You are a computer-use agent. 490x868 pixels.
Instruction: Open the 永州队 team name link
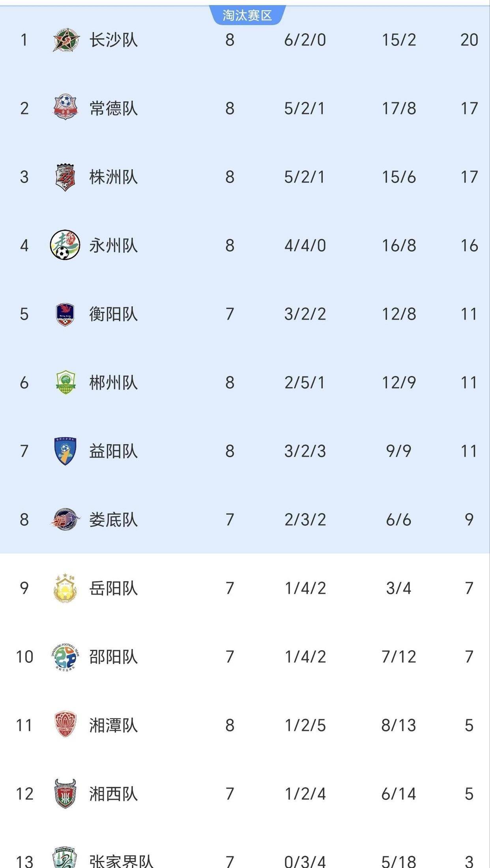pos(114,245)
